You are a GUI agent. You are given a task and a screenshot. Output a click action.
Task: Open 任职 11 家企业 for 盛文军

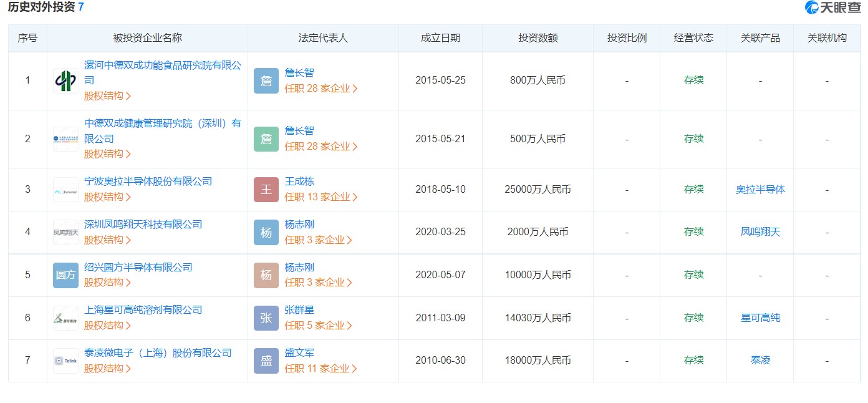point(321,369)
